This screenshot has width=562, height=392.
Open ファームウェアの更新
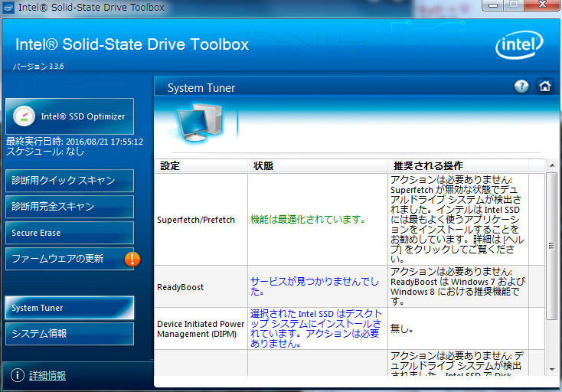click(70, 259)
